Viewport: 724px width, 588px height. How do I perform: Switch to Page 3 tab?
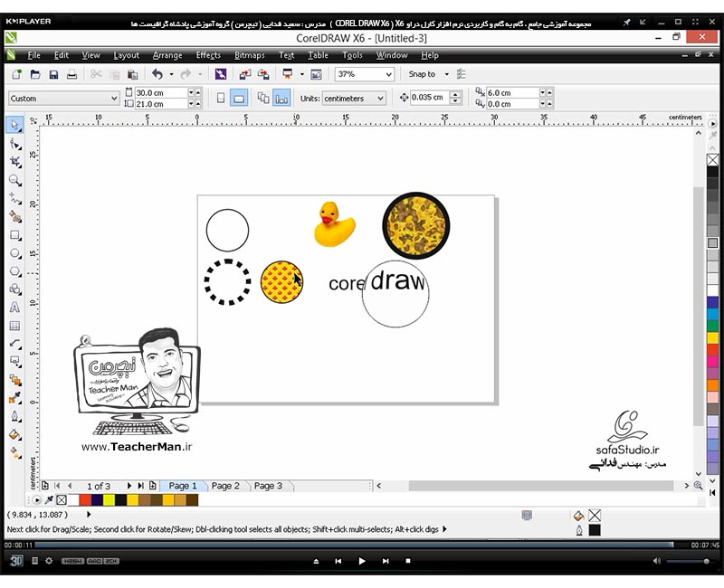(x=268, y=486)
